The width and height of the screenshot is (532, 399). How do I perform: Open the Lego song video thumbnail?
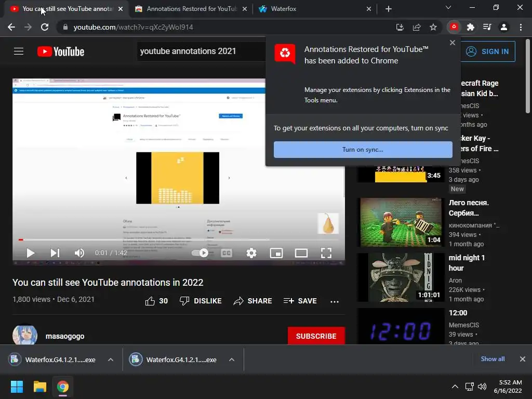[401, 222]
